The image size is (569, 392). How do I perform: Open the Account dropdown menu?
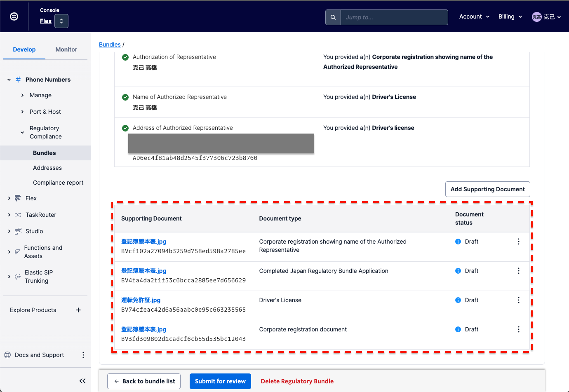click(474, 16)
